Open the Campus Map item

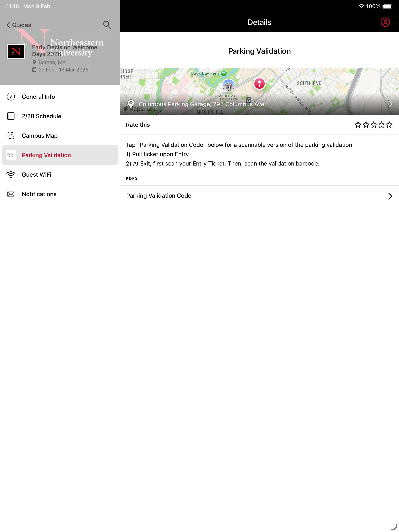[60, 136]
